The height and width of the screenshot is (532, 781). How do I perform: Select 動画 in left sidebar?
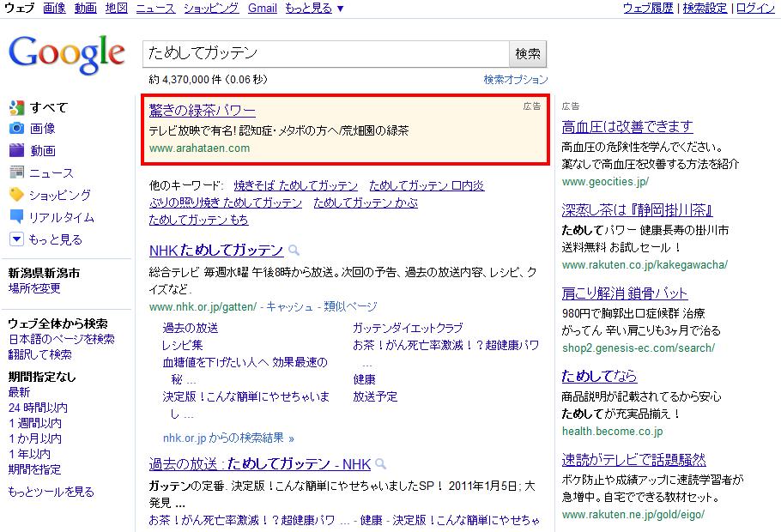tap(42, 150)
